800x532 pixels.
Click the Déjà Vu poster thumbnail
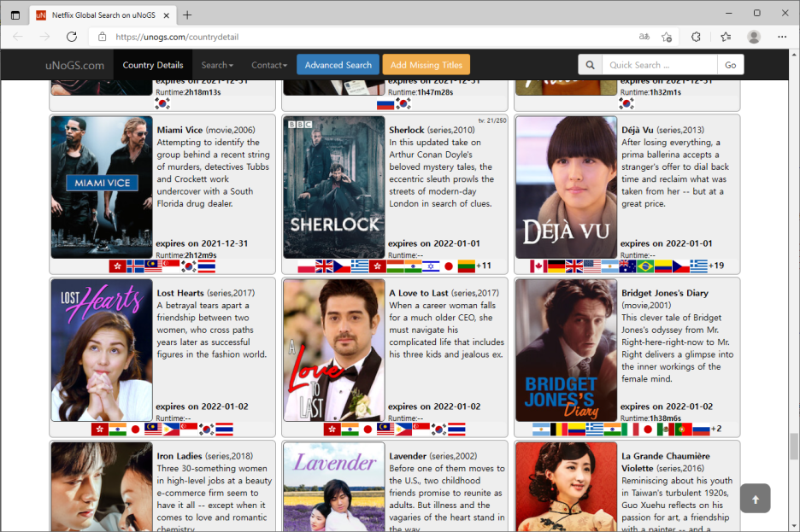pyautogui.click(x=567, y=187)
